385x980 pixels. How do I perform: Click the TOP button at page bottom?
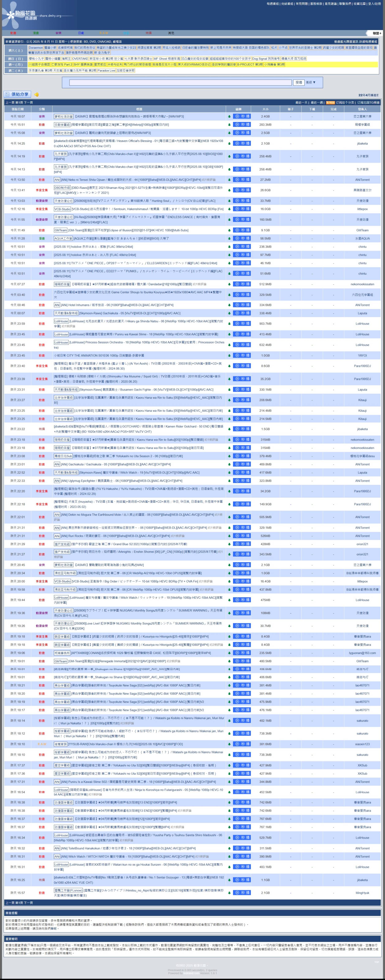tap(377, 962)
